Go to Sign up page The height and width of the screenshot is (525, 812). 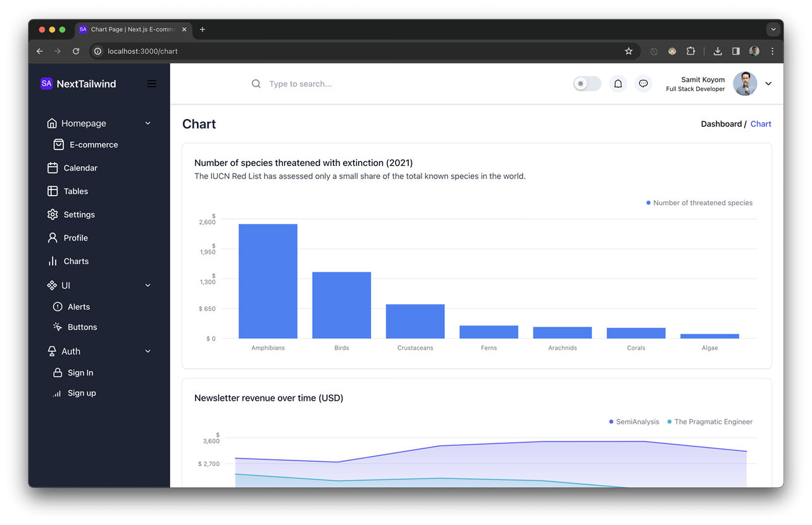coord(82,393)
